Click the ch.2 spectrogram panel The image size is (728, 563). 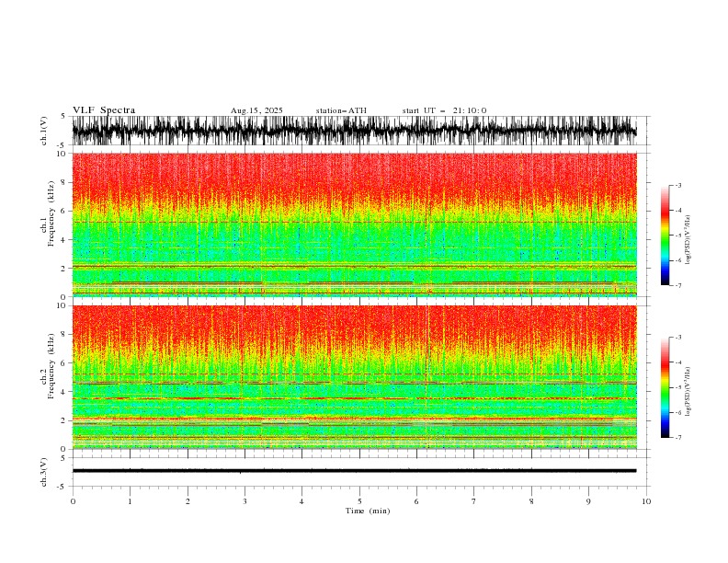coord(354,377)
